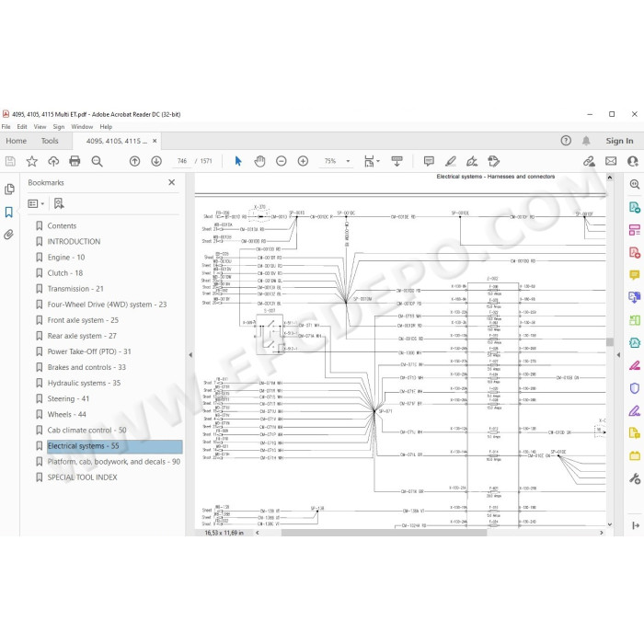The width and height of the screenshot is (644, 644).
Task: Open the More Tools wrench icon
Action: pos(635,478)
